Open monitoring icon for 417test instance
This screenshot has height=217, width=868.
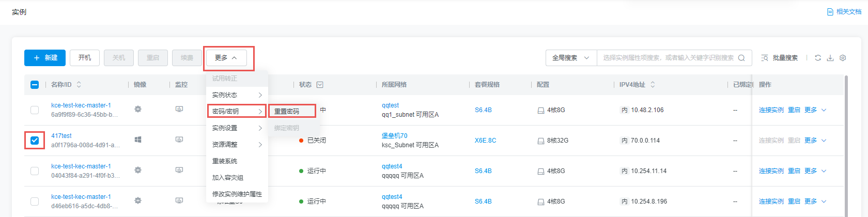[179, 139]
